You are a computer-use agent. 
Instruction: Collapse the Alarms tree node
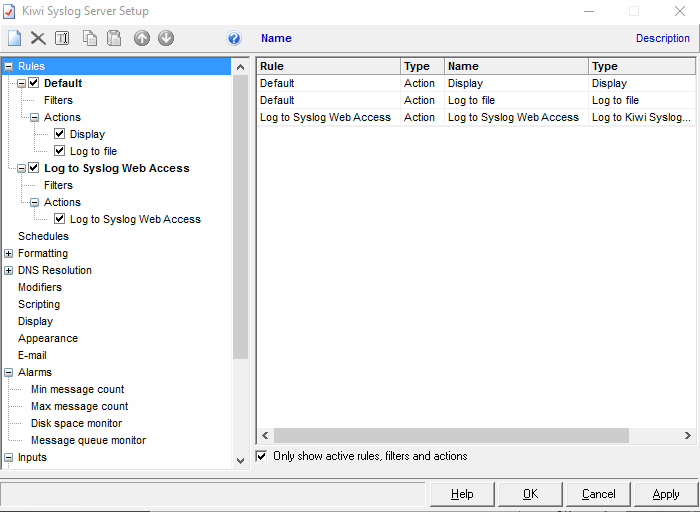8,372
